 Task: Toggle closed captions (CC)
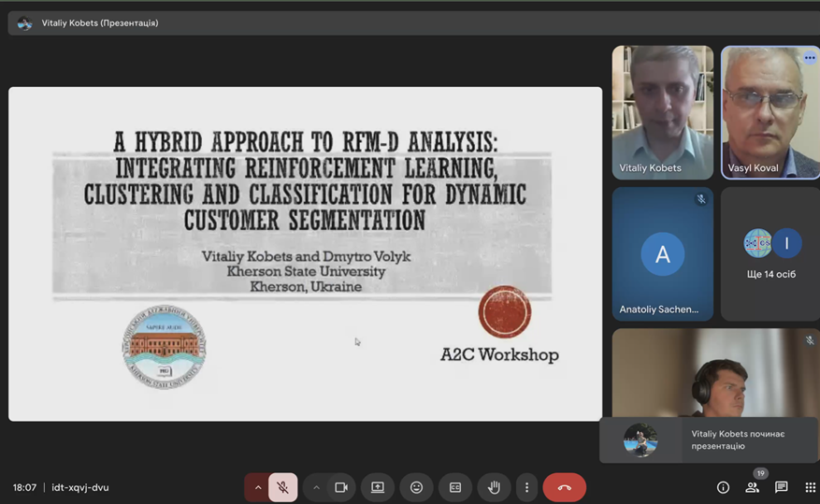(x=455, y=487)
